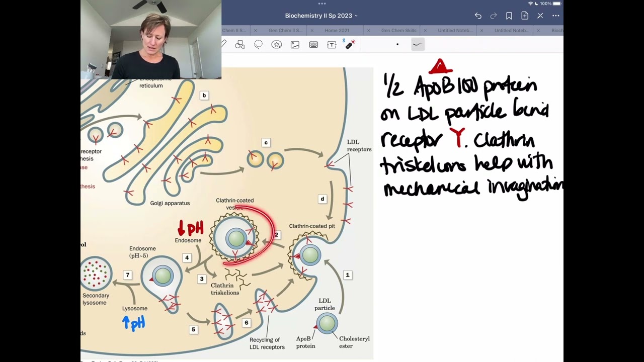The width and height of the screenshot is (644, 362).
Task: Add a new page to notebook
Action: [525, 16]
